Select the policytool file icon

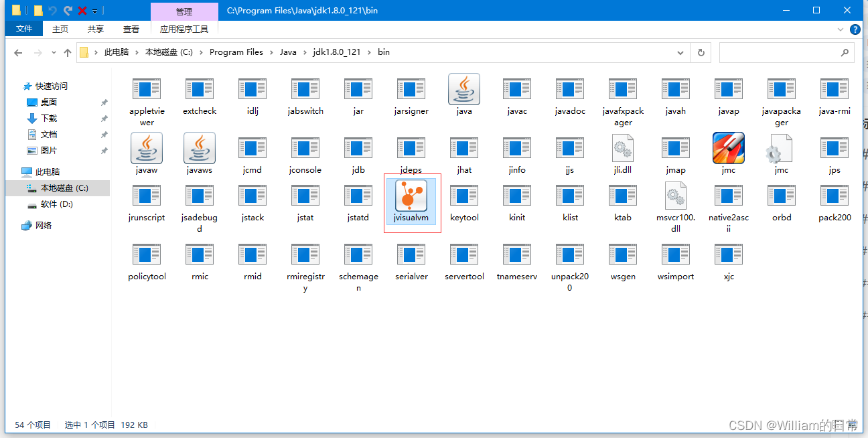pos(147,254)
